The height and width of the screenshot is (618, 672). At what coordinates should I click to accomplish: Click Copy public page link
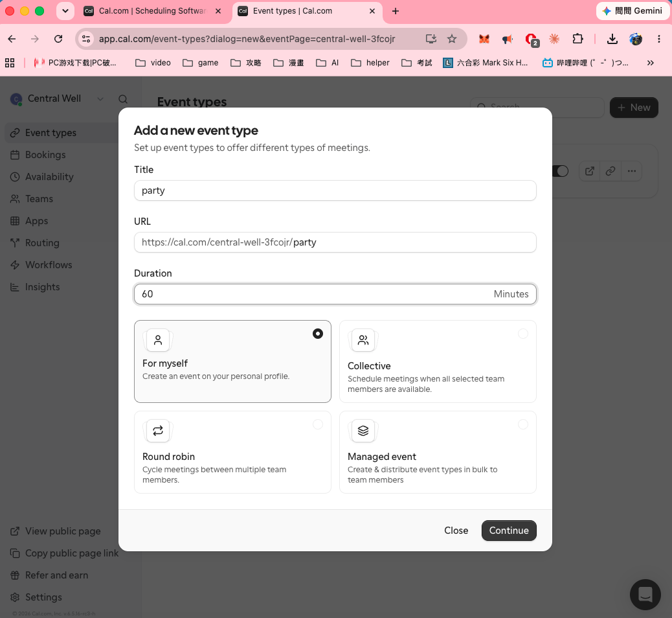click(x=72, y=553)
